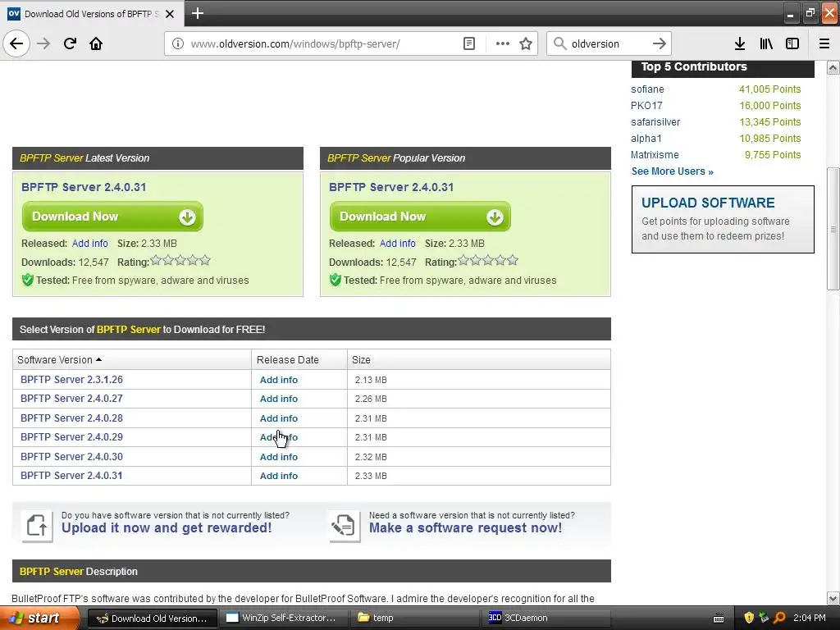Click the system tray security shield icon
The height and width of the screenshot is (630, 840).
point(749,618)
